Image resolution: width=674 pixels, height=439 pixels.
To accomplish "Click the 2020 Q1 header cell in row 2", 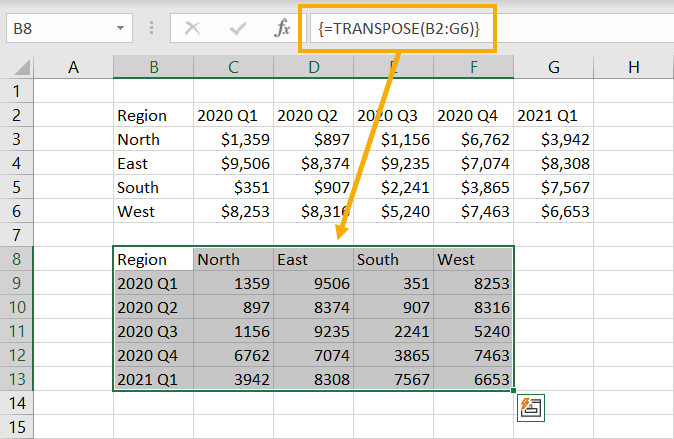I will click(233, 115).
